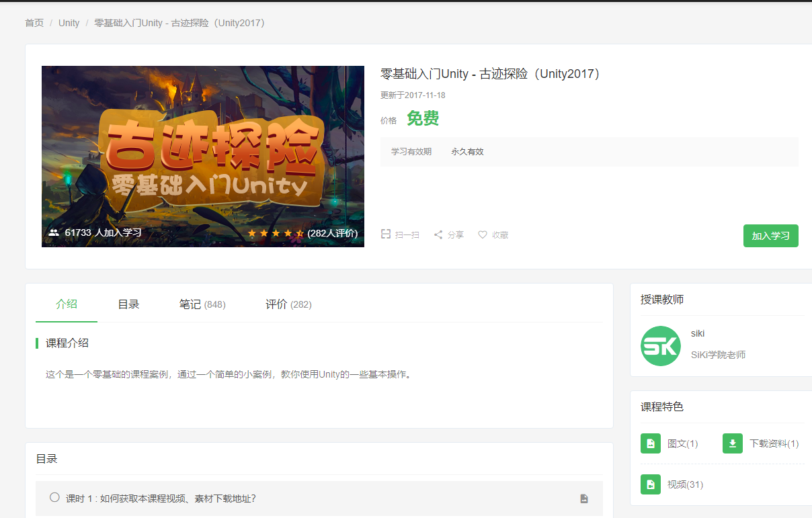Click the SiKi学院老师 subtitle

(x=718, y=355)
